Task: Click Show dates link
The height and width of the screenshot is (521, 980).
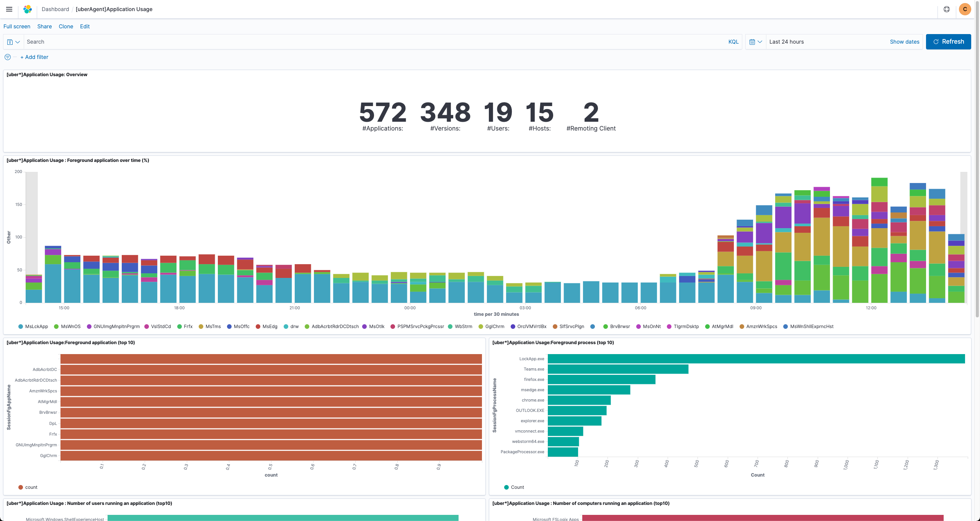Action: 904,42
